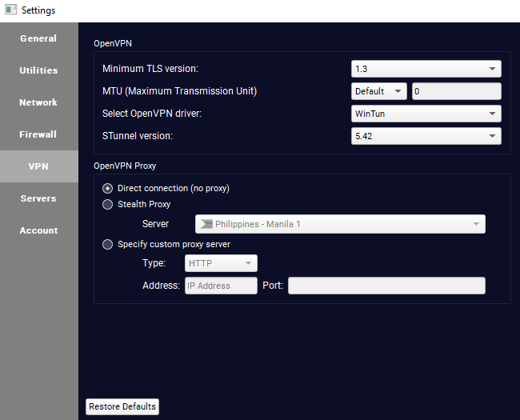Image resolution: width=520 pixels, height=420 pixels.
Task: Open the Firewall settings tab
Action: click(38, 134)
